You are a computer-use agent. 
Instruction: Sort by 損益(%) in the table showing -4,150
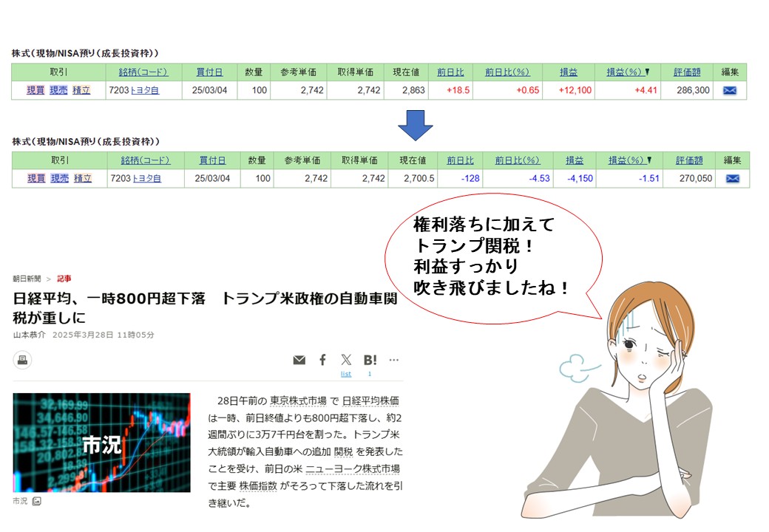pos(630,160)
